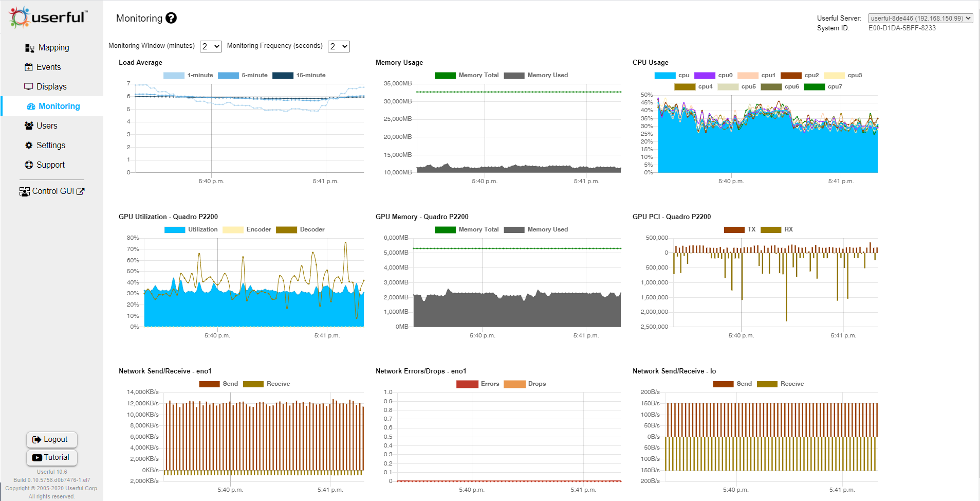The width and height of the screenshot is (980, 501).
Task: Toggle 15-minute series in Load Average legend
Action: coord(299,75)
